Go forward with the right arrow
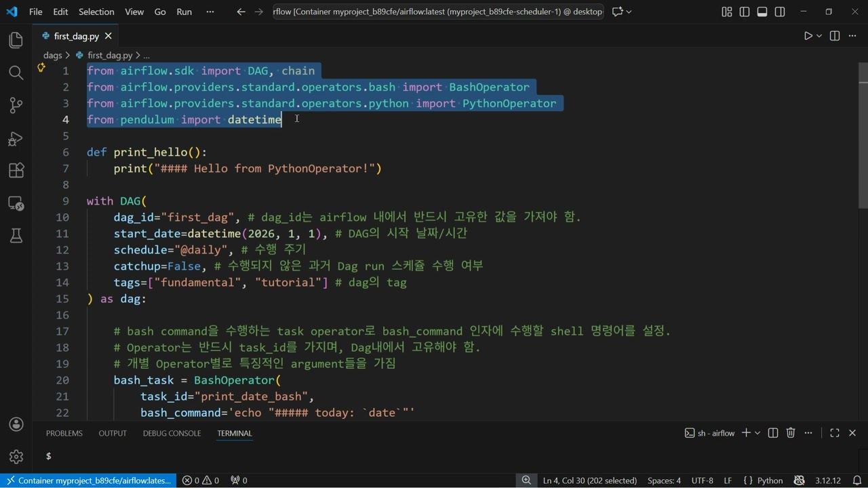 click(258, 12)
